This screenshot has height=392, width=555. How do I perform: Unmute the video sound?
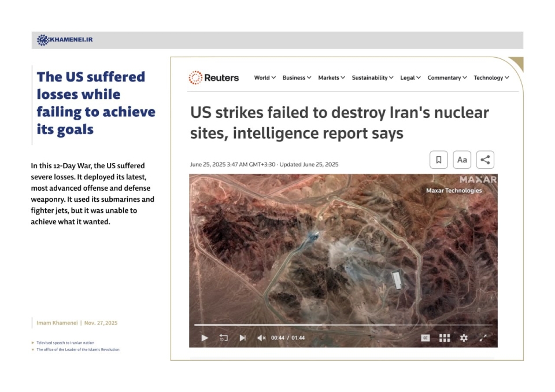click(261, 338)
